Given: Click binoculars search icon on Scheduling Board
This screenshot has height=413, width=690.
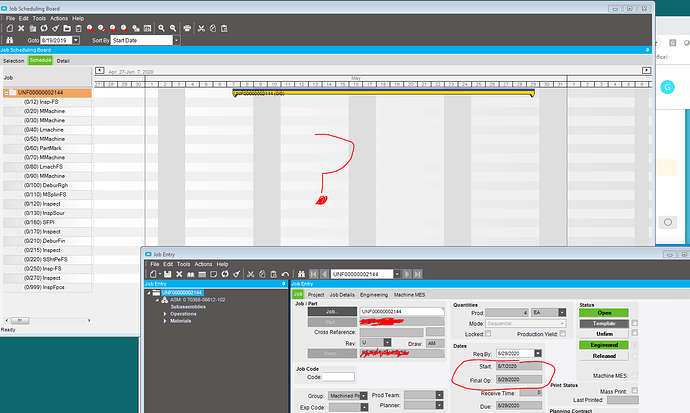Looking at the screenshot, I should pos(9,40).
